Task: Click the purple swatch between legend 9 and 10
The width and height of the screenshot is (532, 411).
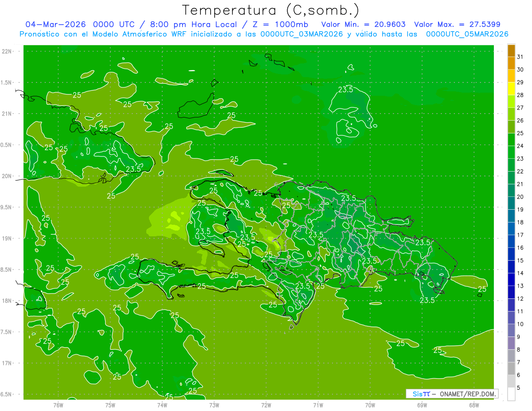Action: pyautogui.click(x=511, y=330)
